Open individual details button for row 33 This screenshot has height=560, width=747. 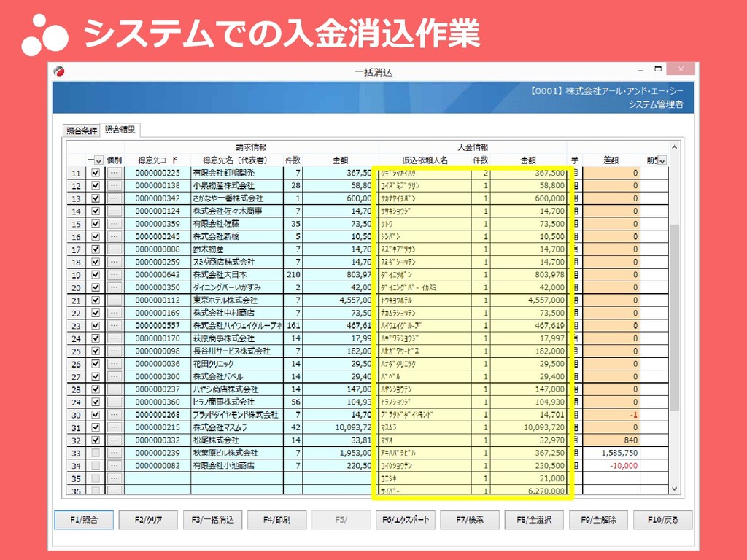[114, 453]
